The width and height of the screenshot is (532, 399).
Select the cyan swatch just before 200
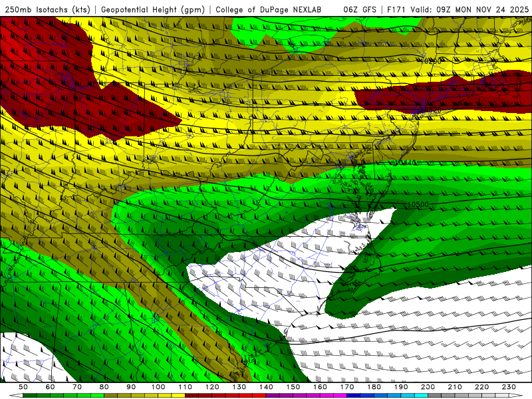[x=422, y=396]
